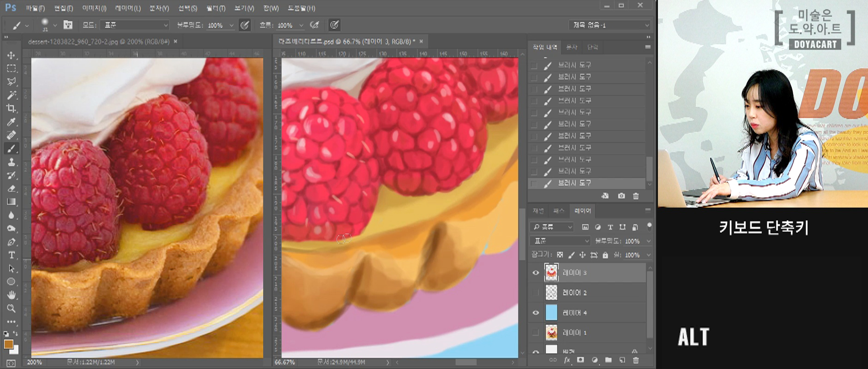The width and height of the screenshot is (868, 369).
Task: Hide 레이어 3 with its eye icon
Action: click(x=536, y=273)
